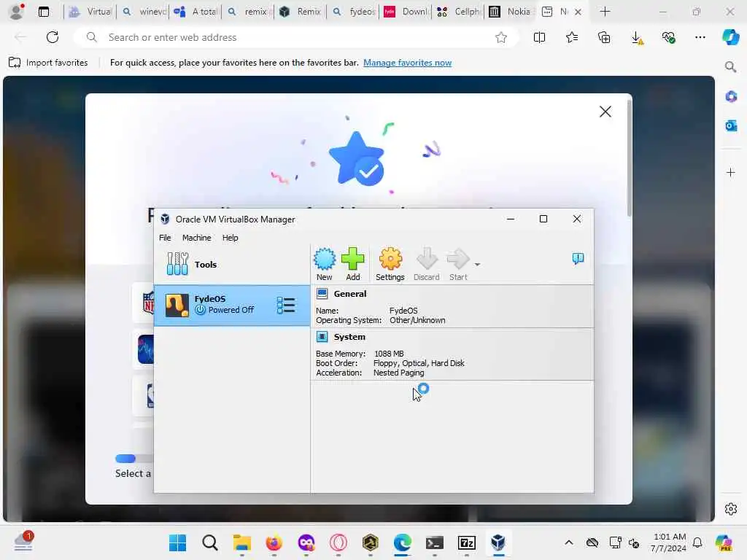Click the Edge sidebar search icon

tap(730, 67)
